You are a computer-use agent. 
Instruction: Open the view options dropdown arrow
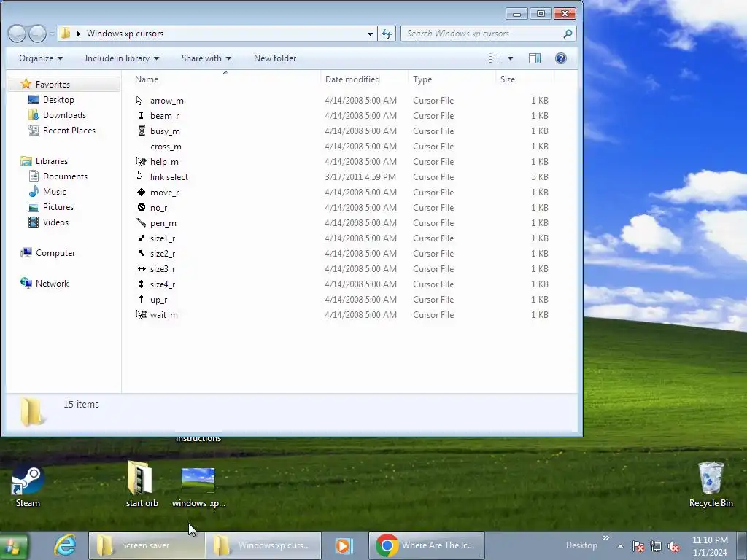[510, 58]
